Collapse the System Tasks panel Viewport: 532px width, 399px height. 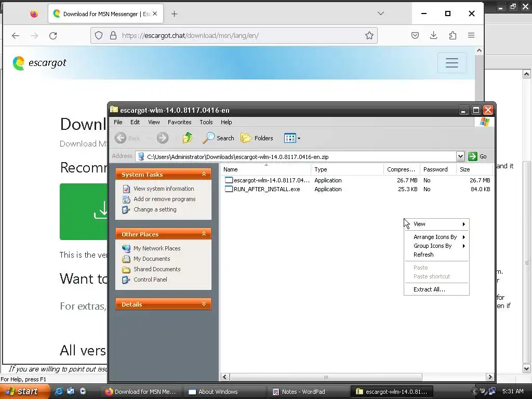click(x=204, y=174)
